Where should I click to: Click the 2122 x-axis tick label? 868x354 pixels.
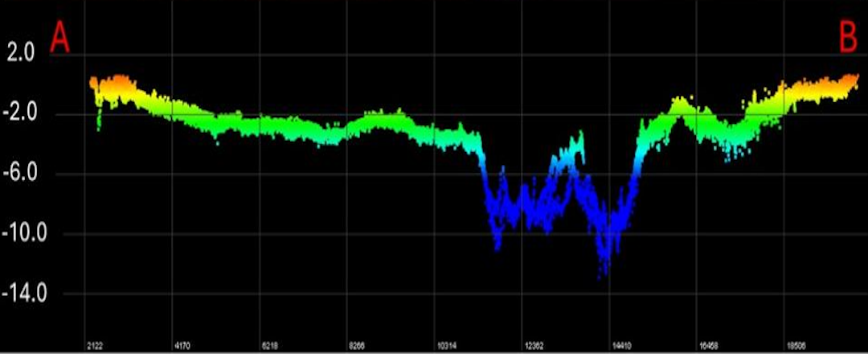[95, 346]
